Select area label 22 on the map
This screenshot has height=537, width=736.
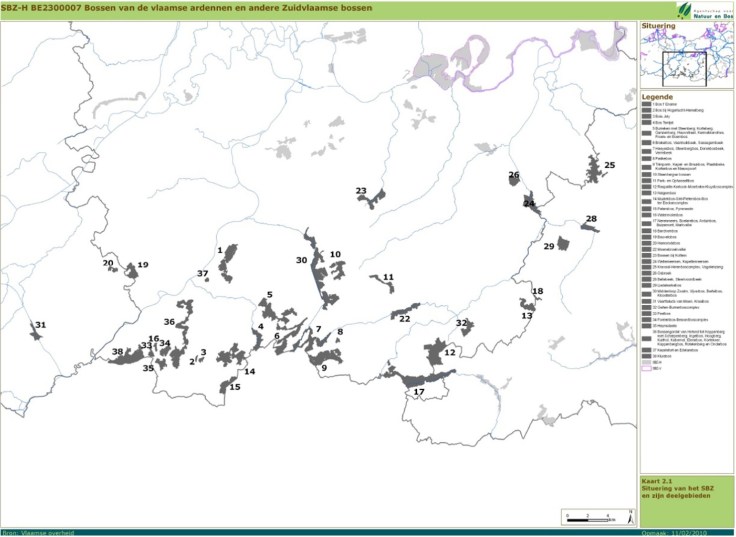tap(405, 319)
